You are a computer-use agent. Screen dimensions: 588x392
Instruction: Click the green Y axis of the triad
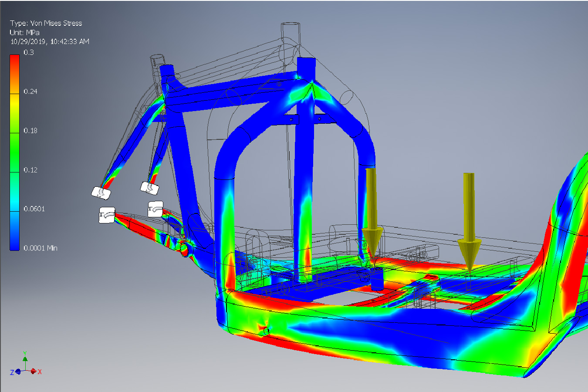[x=25, y=359]
